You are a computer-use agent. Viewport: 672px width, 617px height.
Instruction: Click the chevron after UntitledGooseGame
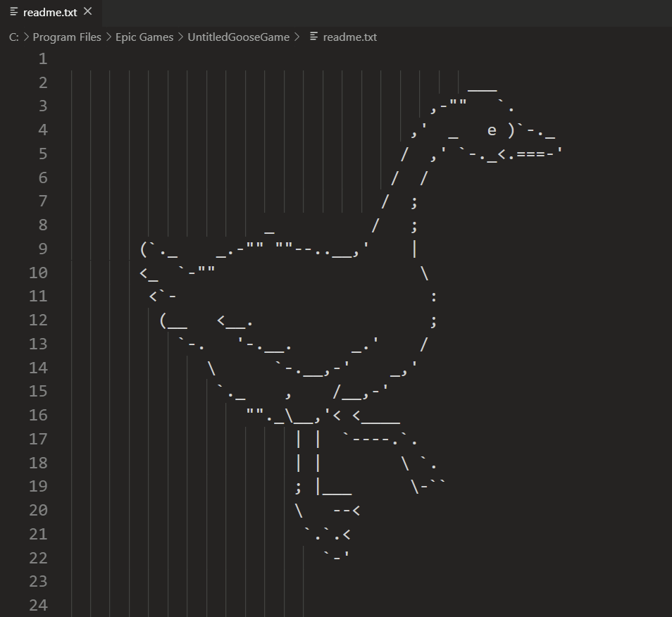[297, 37]
